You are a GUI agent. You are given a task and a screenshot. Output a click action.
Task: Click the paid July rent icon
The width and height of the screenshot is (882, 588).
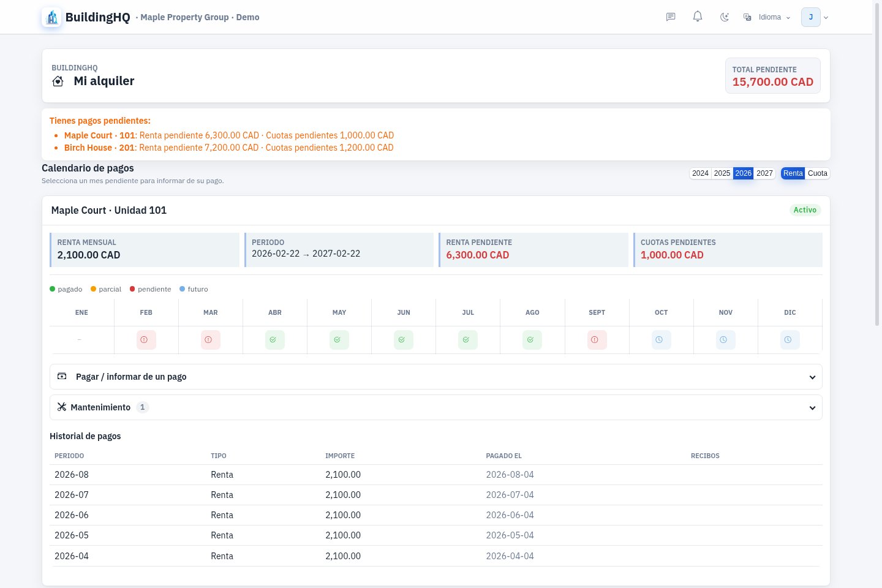coord(468,340)
